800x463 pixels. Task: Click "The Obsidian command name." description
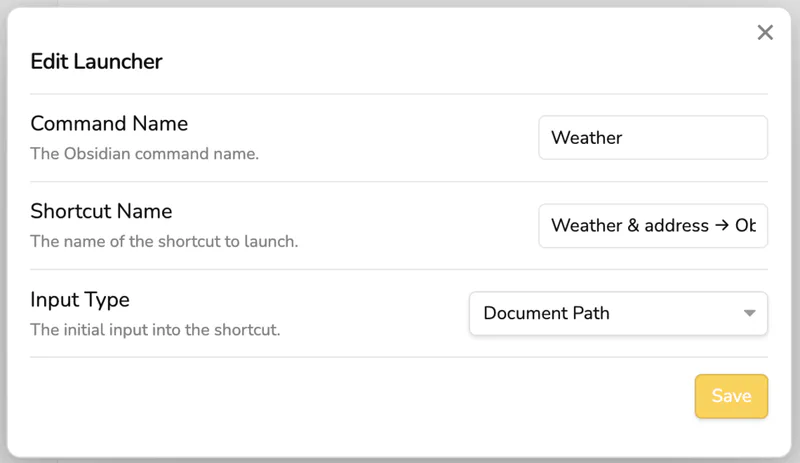click(144, 154)
